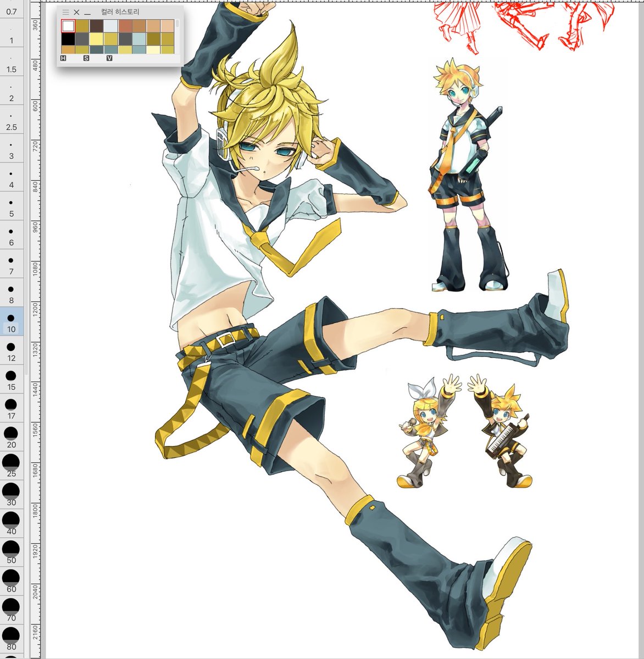This screenshot has width=644, height=659.
Task: Select the 17 brush size preset
Action: [11, 409]
